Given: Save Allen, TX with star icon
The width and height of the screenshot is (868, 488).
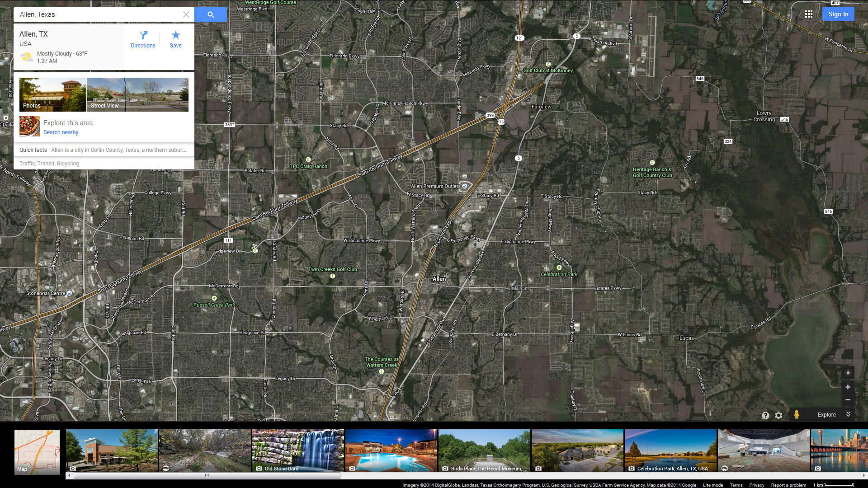Looking at the screenshot, I should (175, 39).
